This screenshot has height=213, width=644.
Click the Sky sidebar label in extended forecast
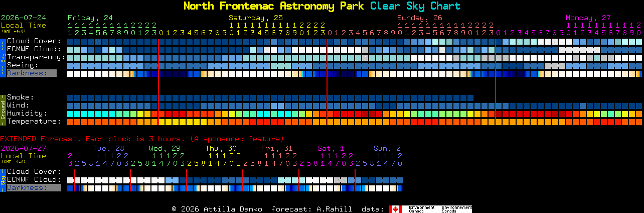pyautogui.click(x=3, y=180)
